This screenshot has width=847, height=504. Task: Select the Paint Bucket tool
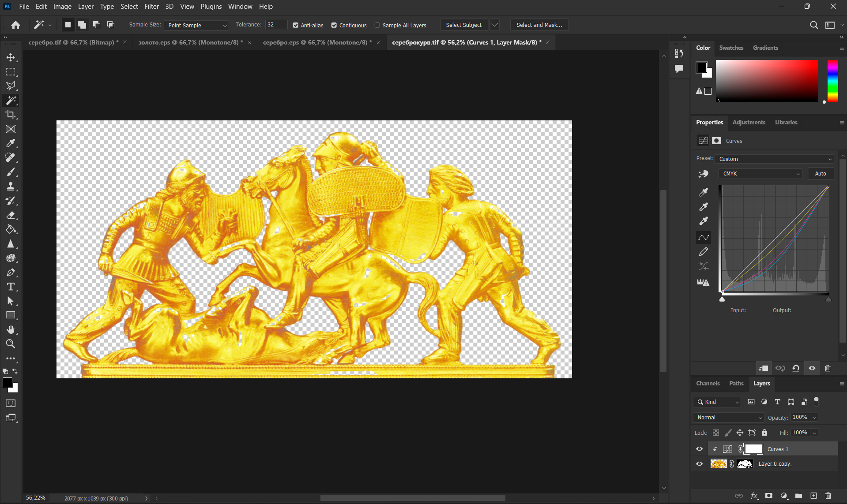point(11,229)
